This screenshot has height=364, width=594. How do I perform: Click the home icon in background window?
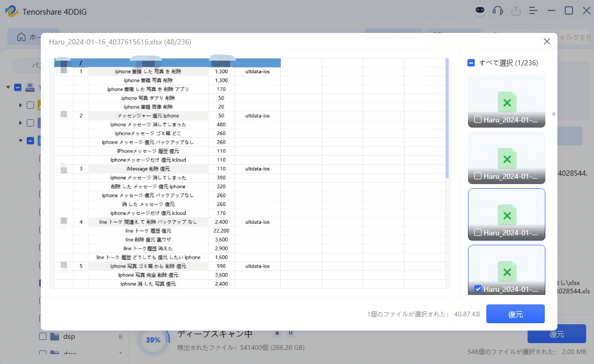click(x=21, y=37)
